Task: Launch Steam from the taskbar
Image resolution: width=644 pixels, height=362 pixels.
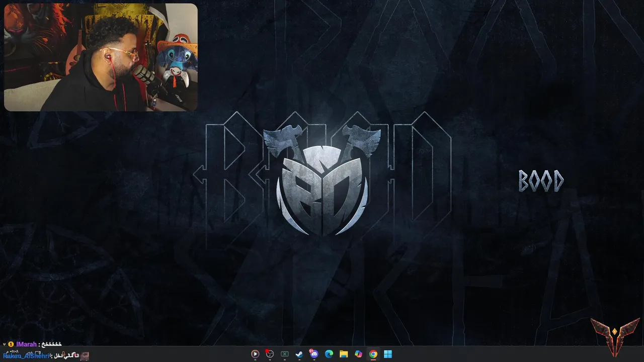Action: coord(299,354)
